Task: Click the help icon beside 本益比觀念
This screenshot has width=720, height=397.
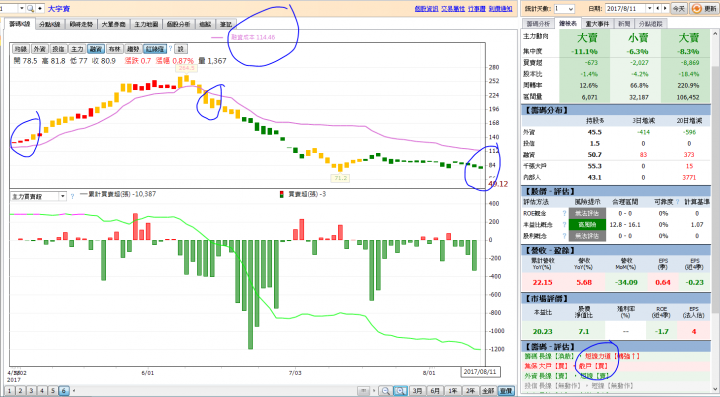Action: coord(564,225)
